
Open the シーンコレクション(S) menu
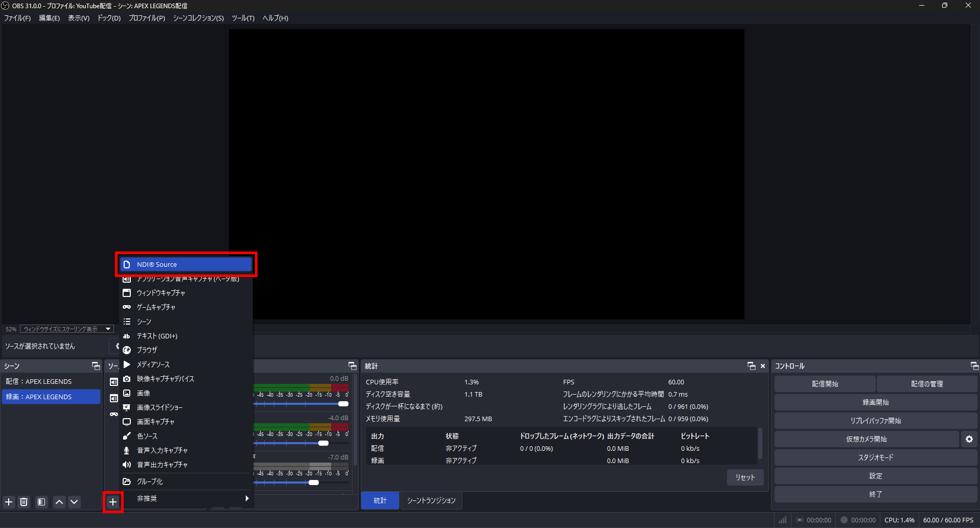coord(198,18)
